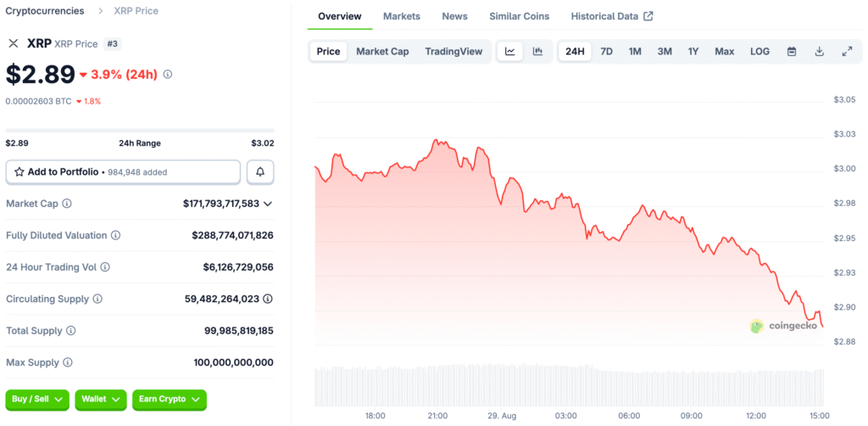Click the 29. Aug date label on axis
The width and height of the screenshot is (868, 426).
pyautogui.click(x=504, y=416)
